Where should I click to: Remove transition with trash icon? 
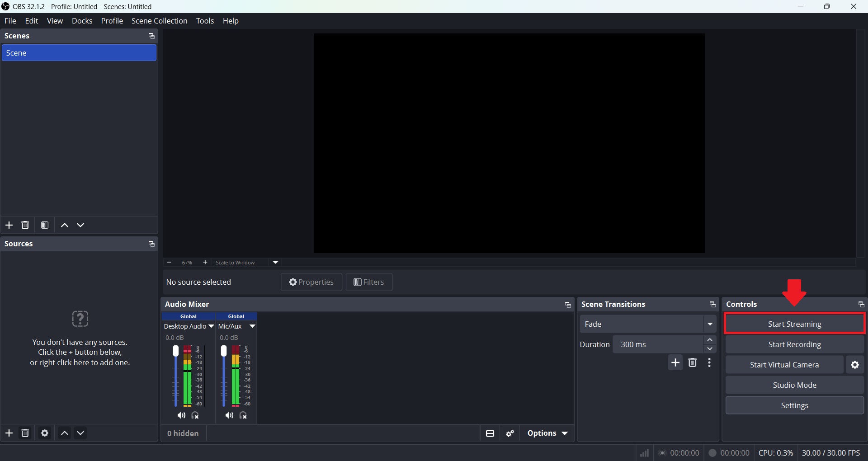point(692,362)
